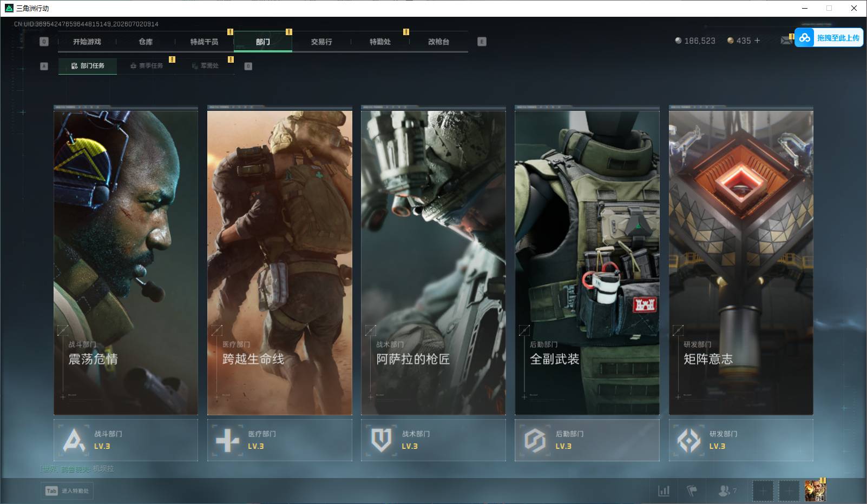The width and height of the screenshot is (867, 504).
Task: Open the player avatar profile
Action: click(x=815, y=491)
